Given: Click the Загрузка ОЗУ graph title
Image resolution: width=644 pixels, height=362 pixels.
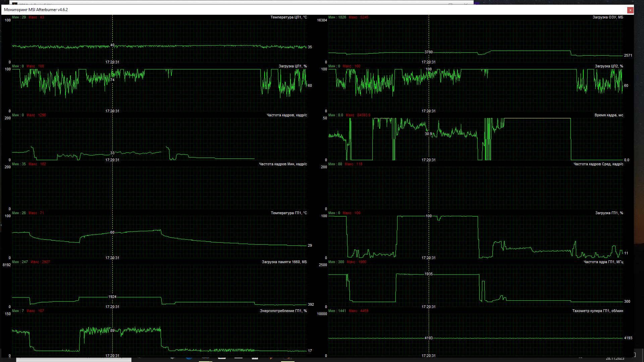Looking at the screenshot, I should coord(607,17).
